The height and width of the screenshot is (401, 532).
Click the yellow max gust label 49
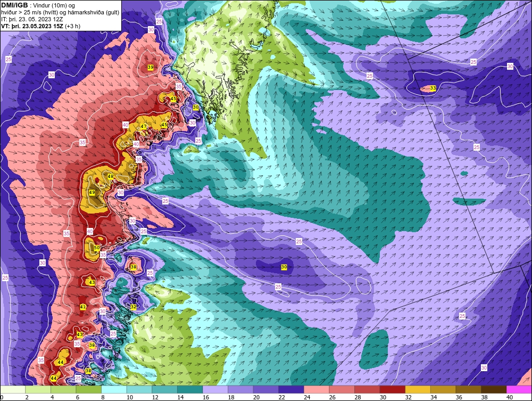[92, 192]
